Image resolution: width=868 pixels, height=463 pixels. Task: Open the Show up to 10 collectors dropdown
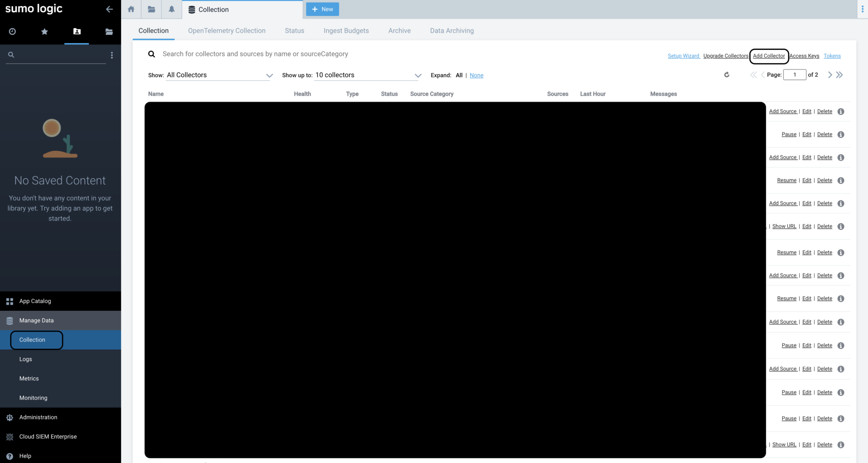367,75
